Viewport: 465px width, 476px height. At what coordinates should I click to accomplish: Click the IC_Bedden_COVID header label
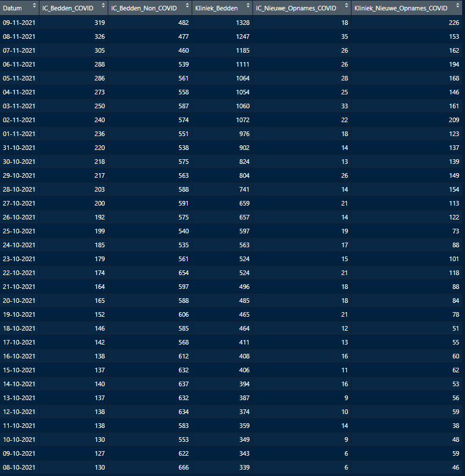[x=68, y=8]
